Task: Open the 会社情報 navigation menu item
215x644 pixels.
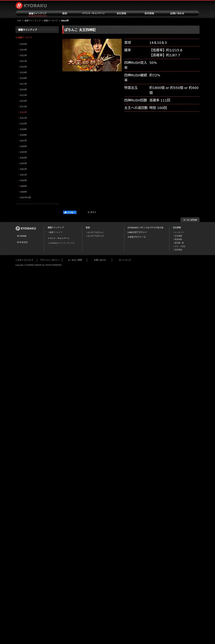Action: tap(121, 14)
